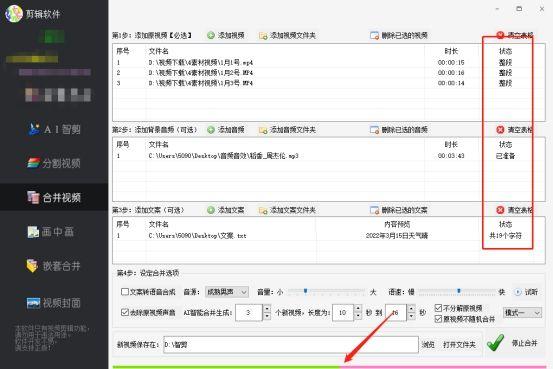This screenshot has height=369, width=553.
Task: Click the 添加视频 button label
Action: pyautogui.click(x=231, y=35)
